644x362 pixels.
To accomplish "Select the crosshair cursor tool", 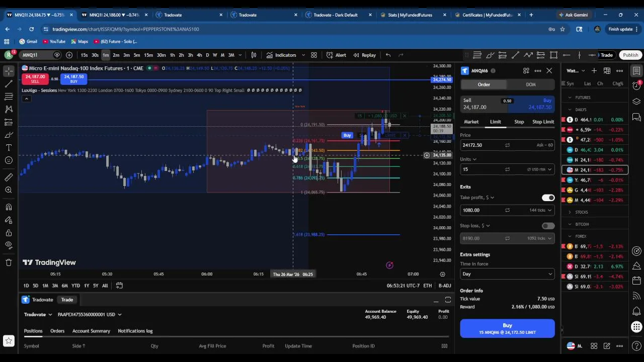I will [9, 71].
